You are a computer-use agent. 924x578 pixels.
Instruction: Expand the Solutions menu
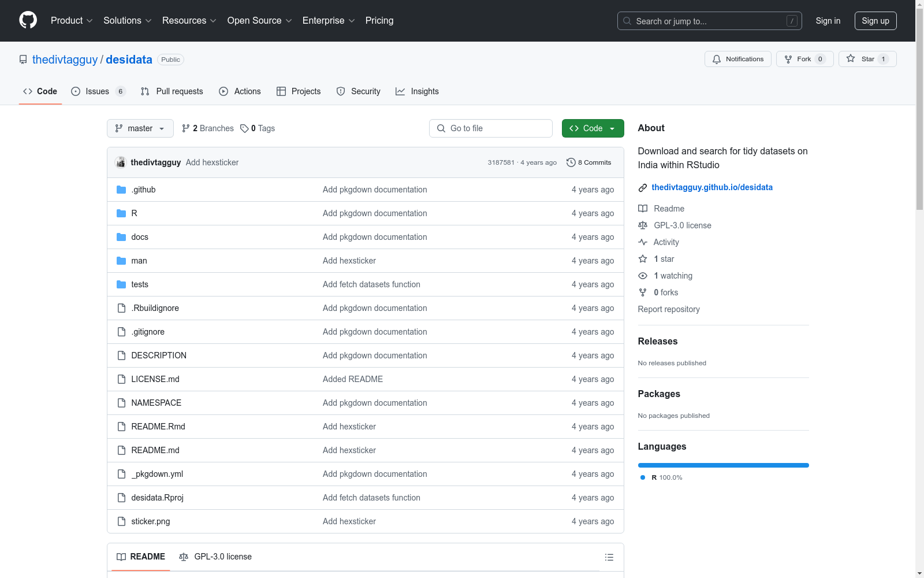coord(128,20)
